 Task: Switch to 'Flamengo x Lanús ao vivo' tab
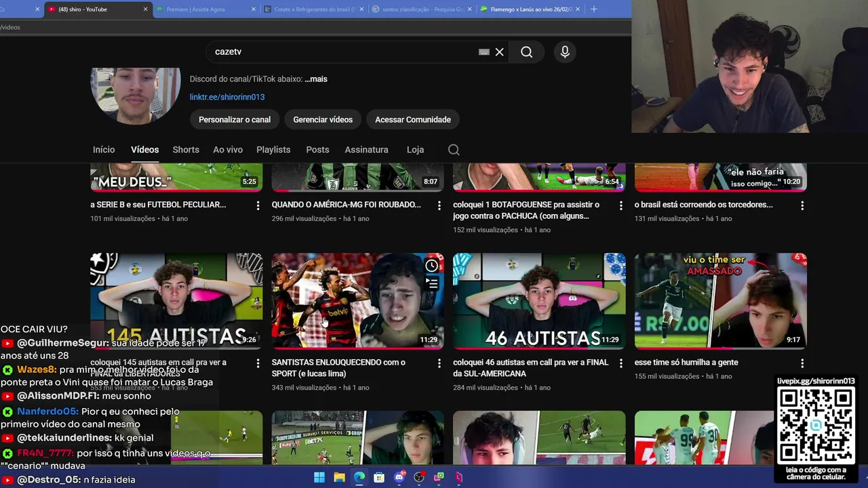pyautogui.click(x=530, y=9)
